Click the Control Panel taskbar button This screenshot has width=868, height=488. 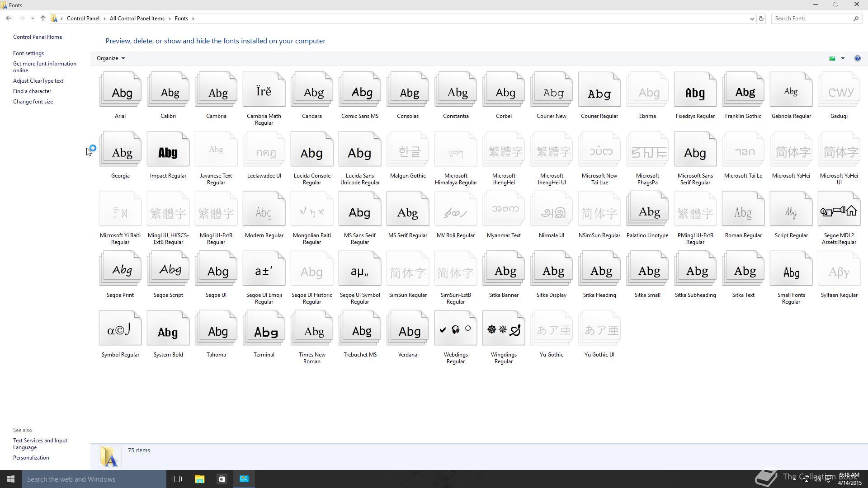click(x=244, y=479)
